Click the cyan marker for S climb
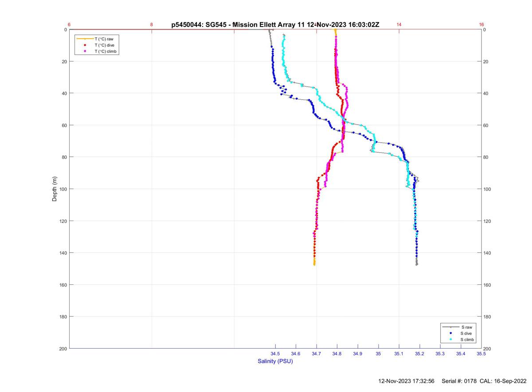 point(451,339)
